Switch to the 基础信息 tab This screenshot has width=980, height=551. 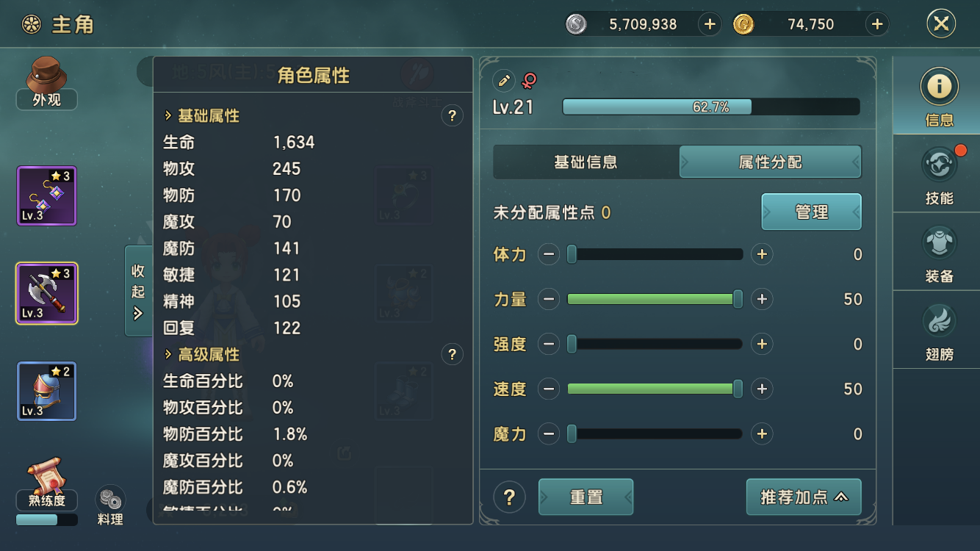586,162
